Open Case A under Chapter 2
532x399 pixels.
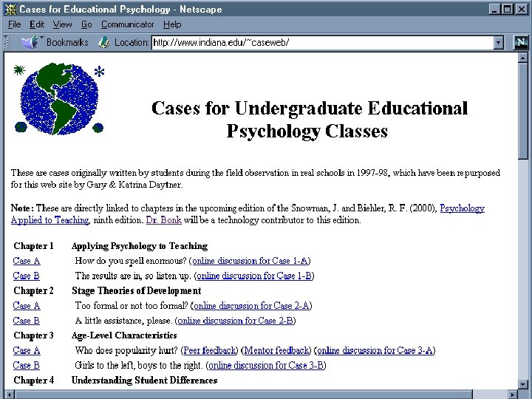(x=27, y=305)
